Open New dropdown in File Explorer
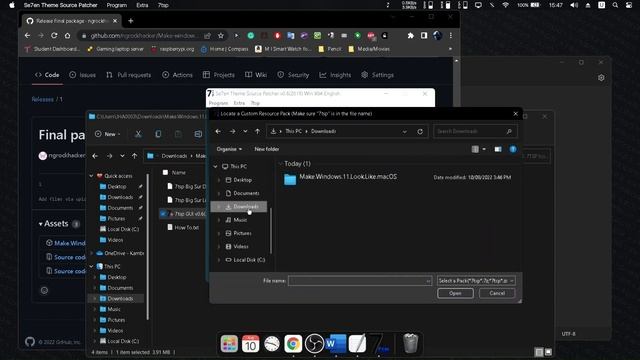This screenshot has width=640, height=360. click(x=107, y=134)
